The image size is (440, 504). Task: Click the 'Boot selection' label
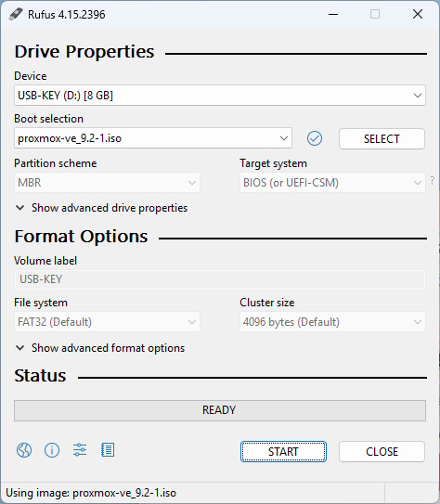click(x=48, y=119)
